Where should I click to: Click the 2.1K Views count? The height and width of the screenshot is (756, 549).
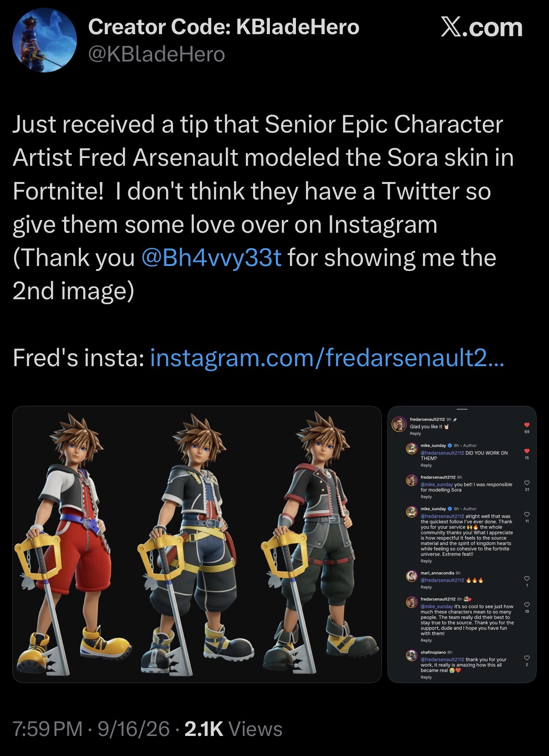click(234, 729)
